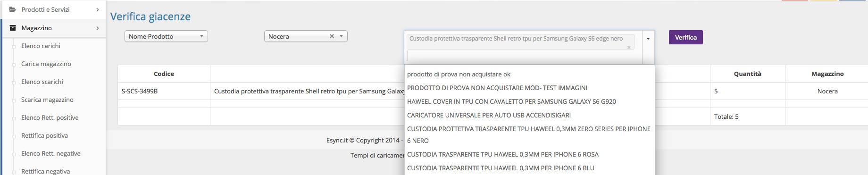Click the purple Verifica button
Screen dimensions: 868x175
tap(686, 37)
